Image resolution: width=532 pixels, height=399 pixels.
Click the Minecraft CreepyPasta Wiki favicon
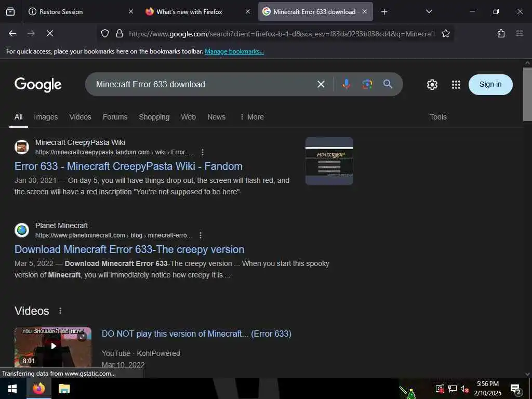(22, 147)
